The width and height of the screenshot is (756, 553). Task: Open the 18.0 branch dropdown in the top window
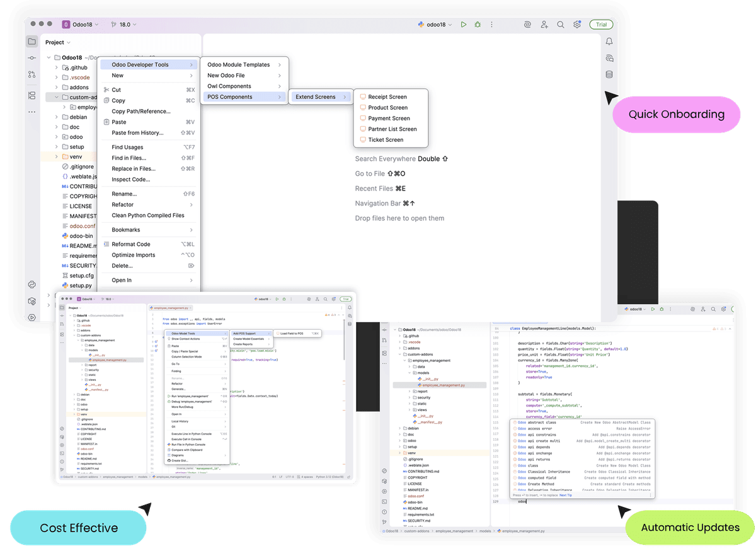coord(123,25)
